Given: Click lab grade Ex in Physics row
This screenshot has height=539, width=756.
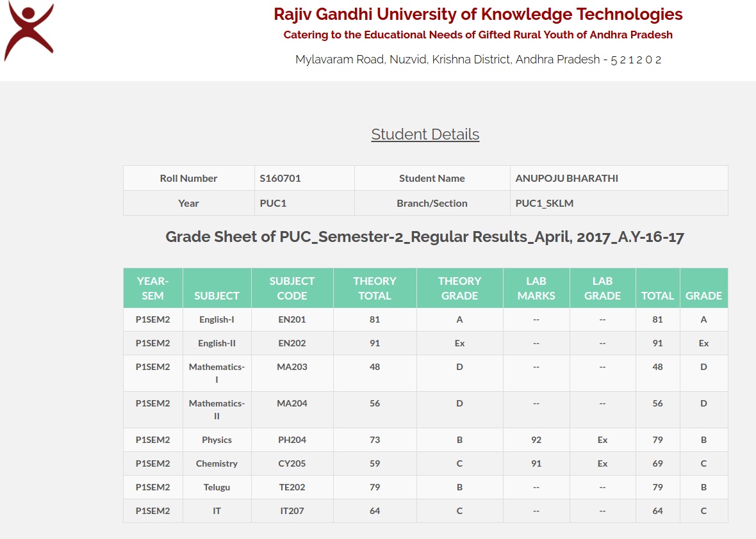Looking at the screenshot, I should (x=603, y=440).
